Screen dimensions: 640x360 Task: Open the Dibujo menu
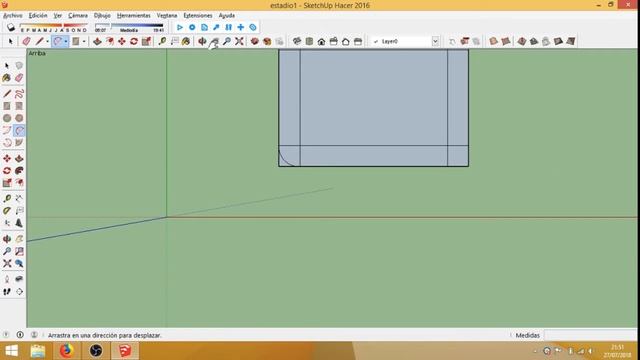coord(102,16)
